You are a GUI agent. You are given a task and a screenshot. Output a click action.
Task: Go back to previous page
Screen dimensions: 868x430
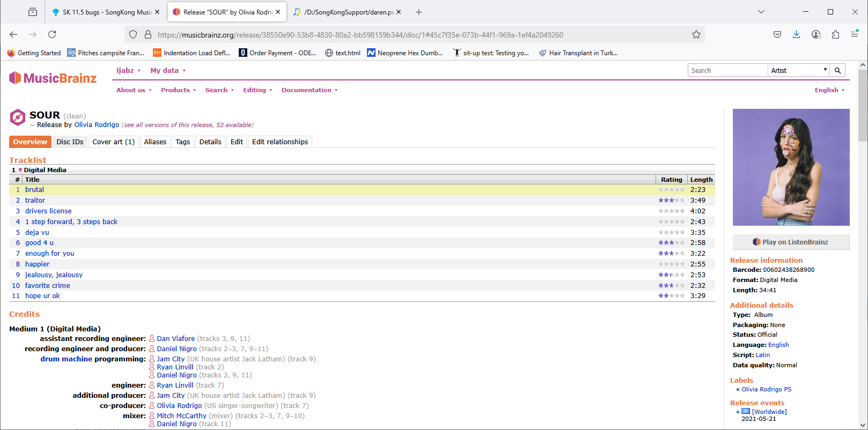(x=13, y=34)
